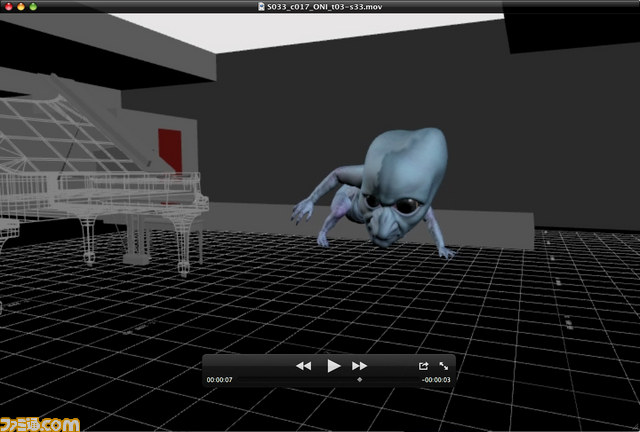Click the playhead on the timeline scrubber
Viewport: 640px width, 432px height.
point(360,380)
